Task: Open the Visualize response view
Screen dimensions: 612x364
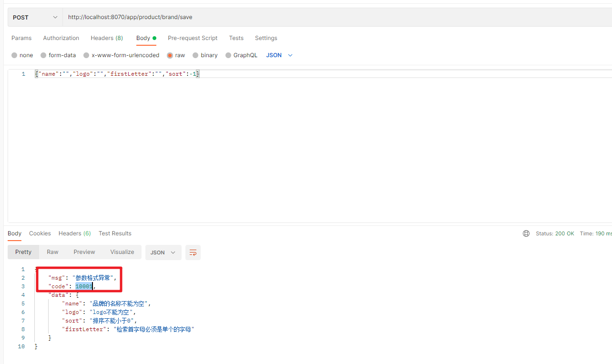Action: point(122,252)
